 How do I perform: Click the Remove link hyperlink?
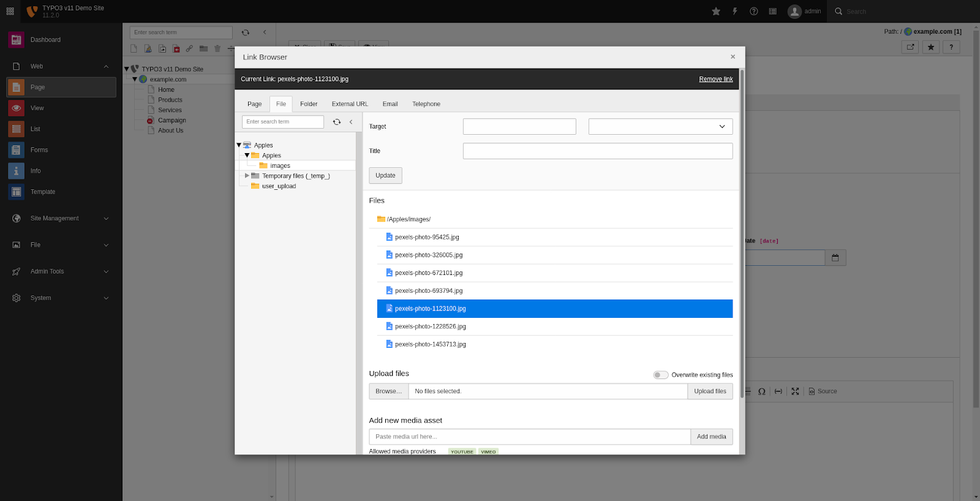715,79
